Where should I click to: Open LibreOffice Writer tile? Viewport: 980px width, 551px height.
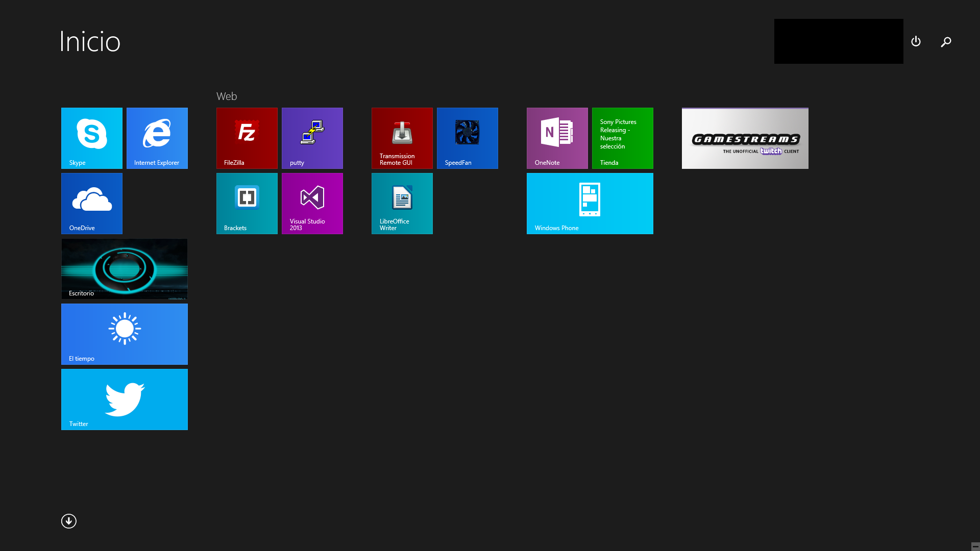(402, 204)
